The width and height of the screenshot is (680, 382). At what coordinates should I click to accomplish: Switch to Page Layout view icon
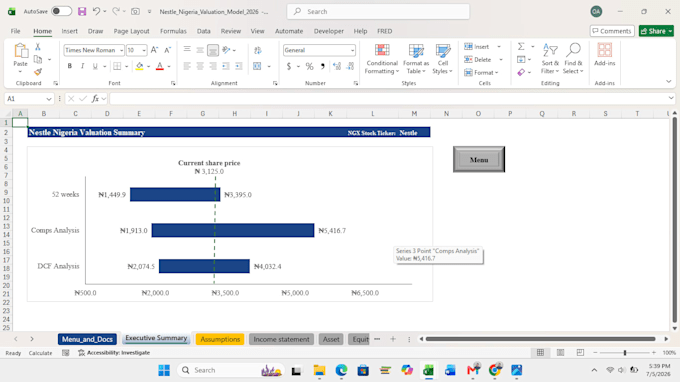(560, 353)
